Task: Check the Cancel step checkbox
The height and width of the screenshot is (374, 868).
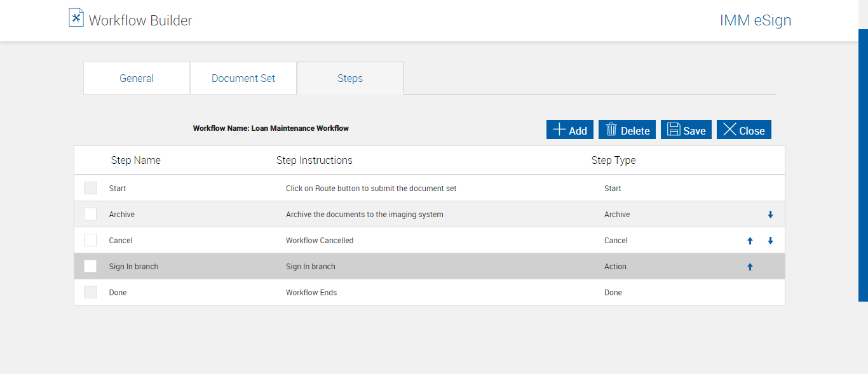Action: tap(90, 240)
